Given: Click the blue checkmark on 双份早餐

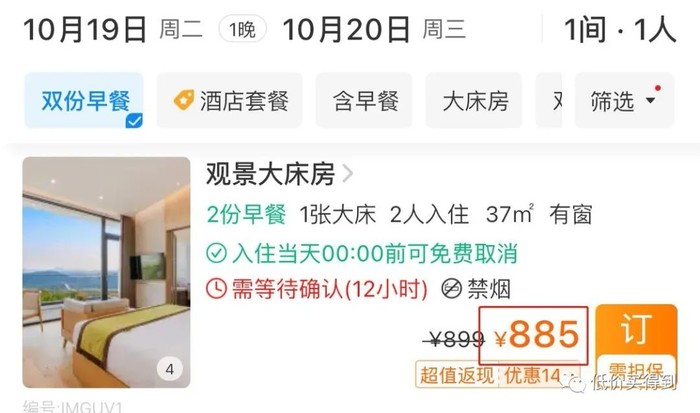Looking at the screenshot, I should tap(134, 121).
